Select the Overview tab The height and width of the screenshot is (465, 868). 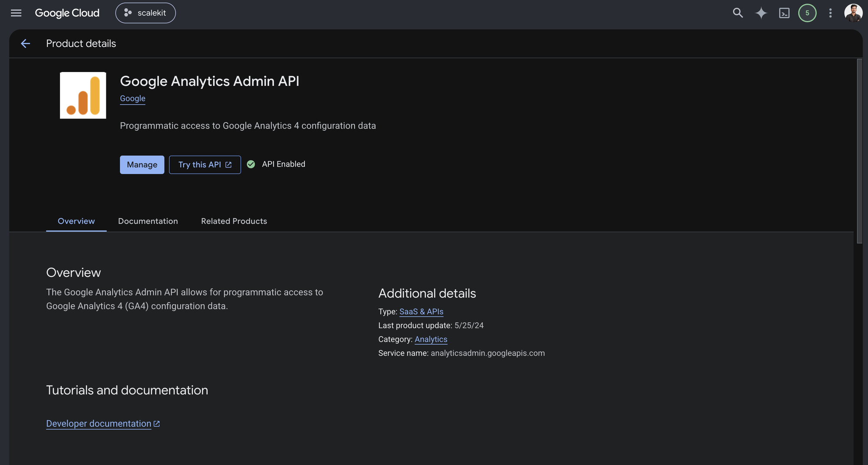coord(76,221)
